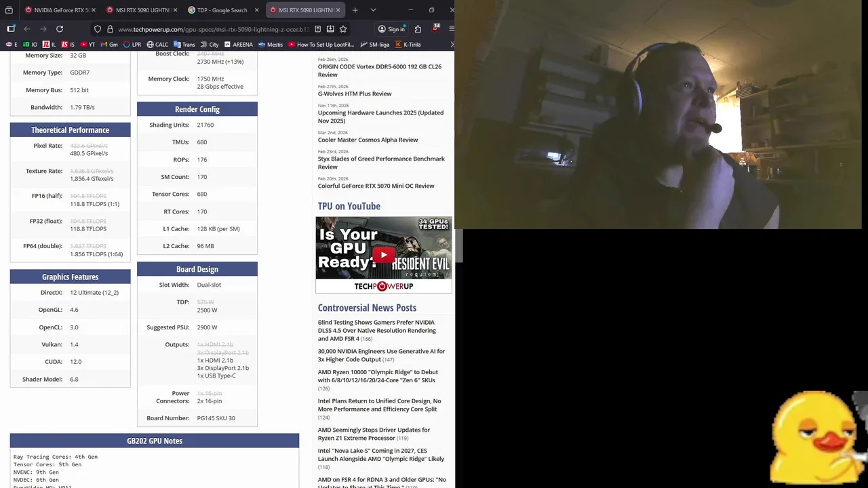Open Intel Nova Lake-S Coming in 2027 post
This screenshot has height=488, width=868.
pos(382,459)
